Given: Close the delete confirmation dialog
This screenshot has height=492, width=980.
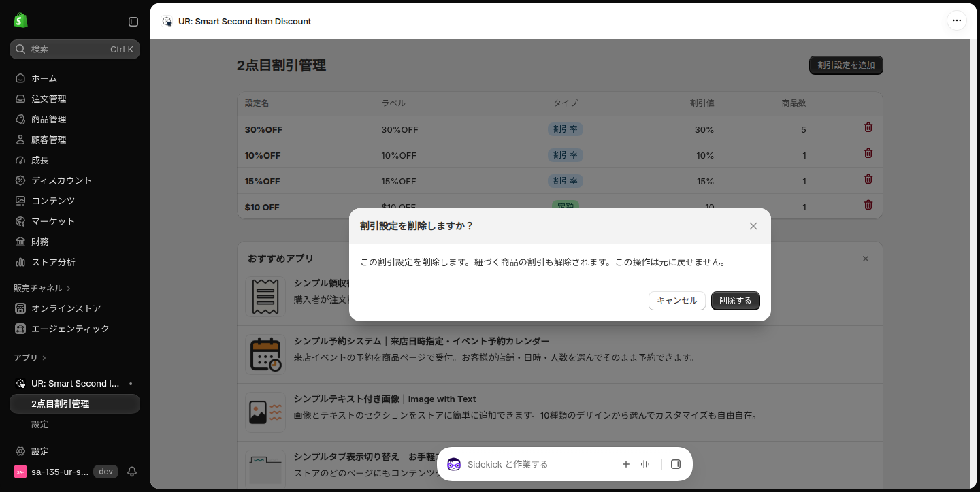Looking at the screenshot, I should pyautogui.click(x=753, y=226).
